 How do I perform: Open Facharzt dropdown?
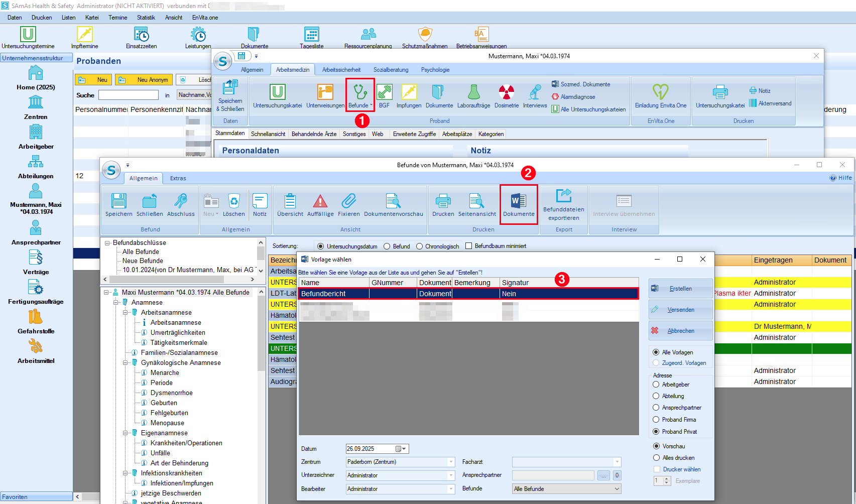tap(617, 462)
